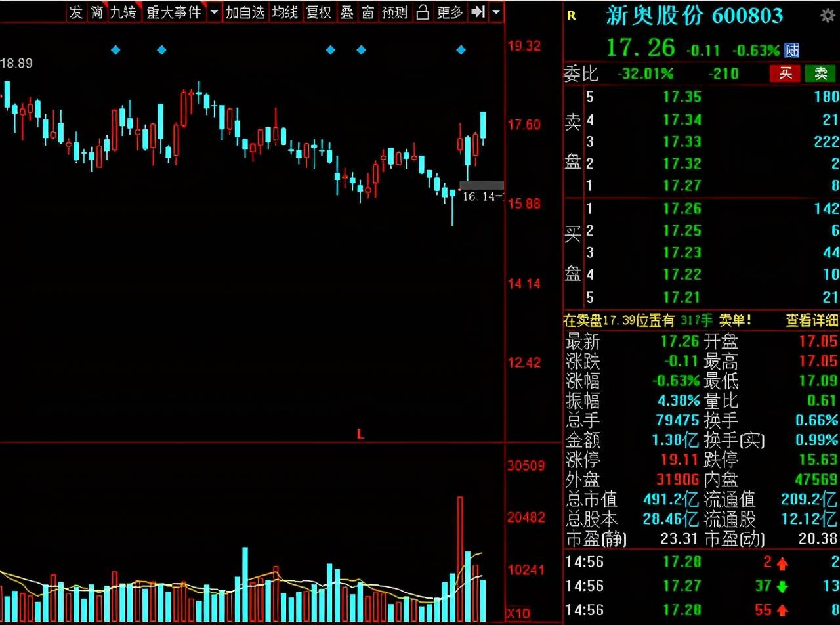The width and height of the screenshot is (840, 625).
Task: Click the 窗 window button
Action: (367, 12)
